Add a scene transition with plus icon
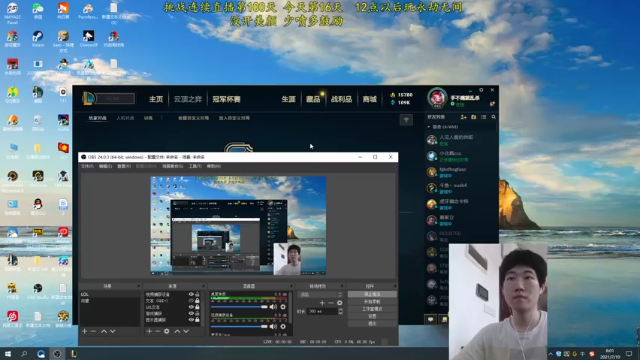 pos(322,303)
